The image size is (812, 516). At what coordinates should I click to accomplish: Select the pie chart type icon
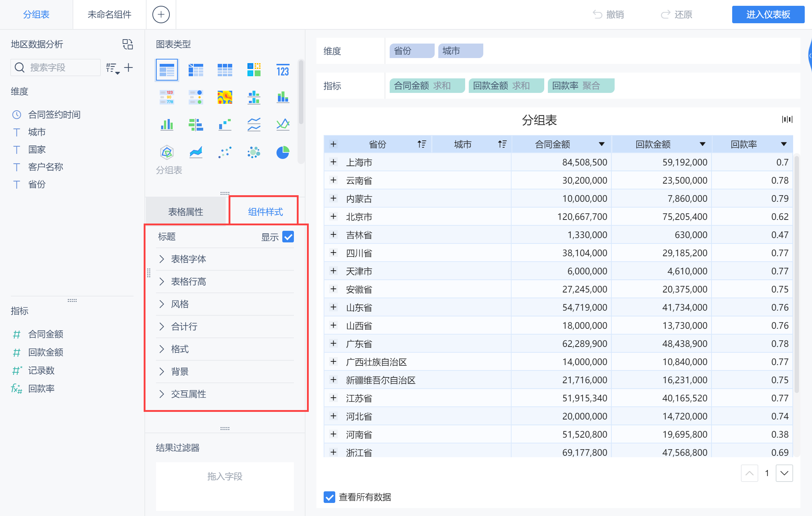click(x=283, y=152)
